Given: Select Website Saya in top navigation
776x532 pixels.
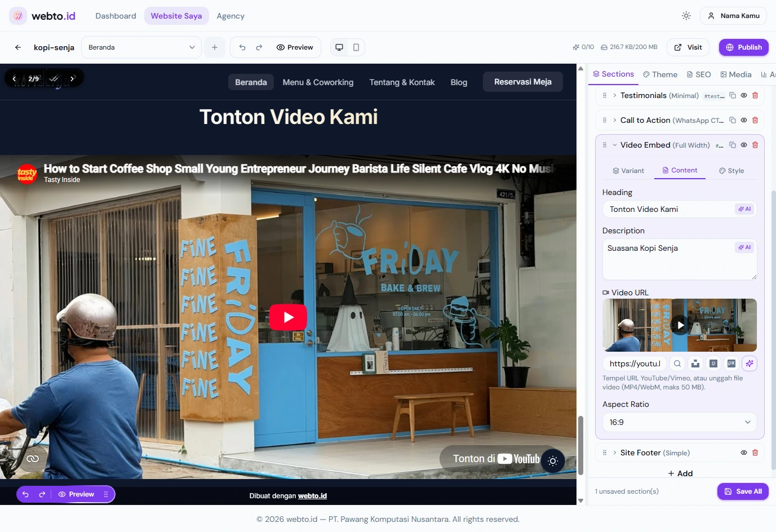Looking at the screenshot, I should pyautogui.click(x=176, y=16).
